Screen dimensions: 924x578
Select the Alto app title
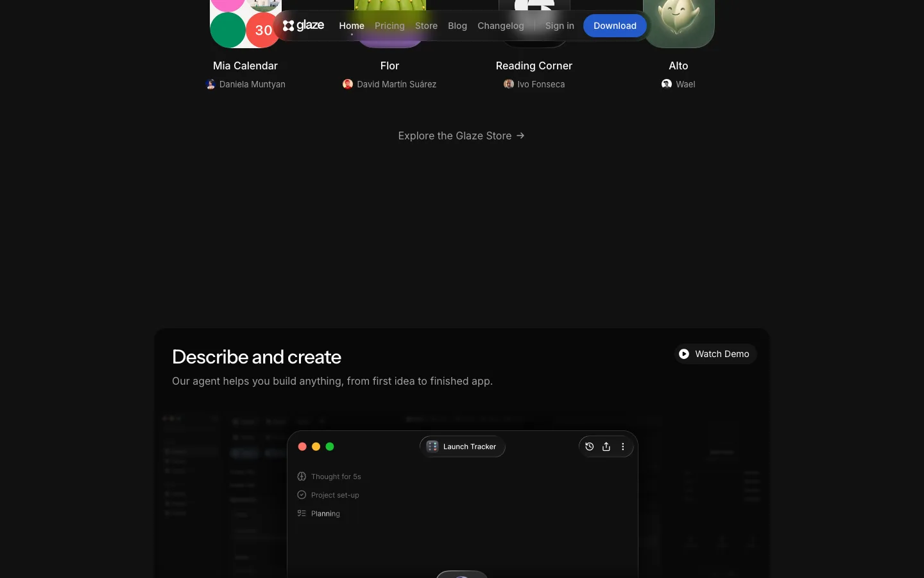click(678, 66)
